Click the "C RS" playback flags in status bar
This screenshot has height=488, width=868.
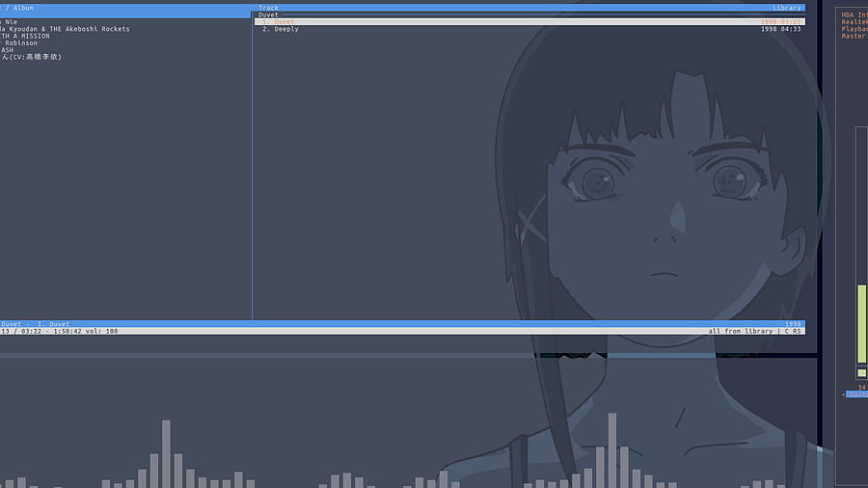pos(793,331)
